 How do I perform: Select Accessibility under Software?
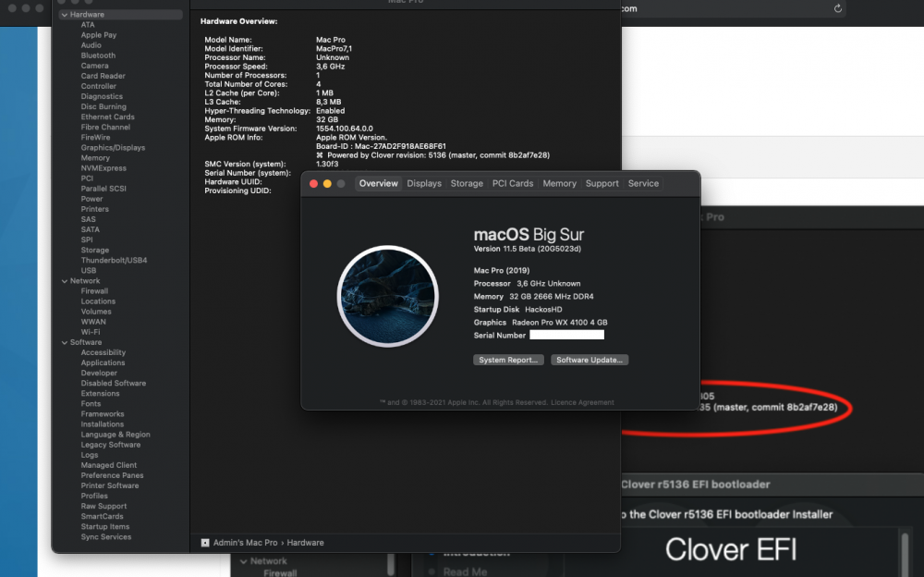coord(103,353)
